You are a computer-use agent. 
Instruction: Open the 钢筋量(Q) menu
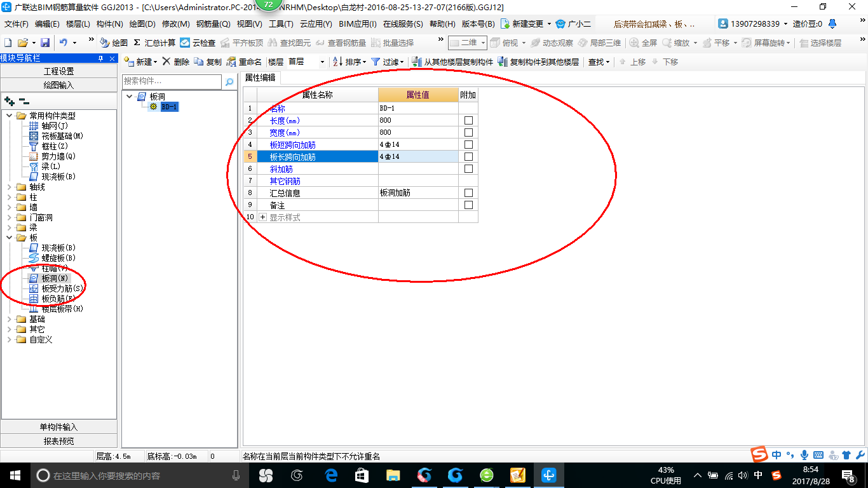coord(213,24)
